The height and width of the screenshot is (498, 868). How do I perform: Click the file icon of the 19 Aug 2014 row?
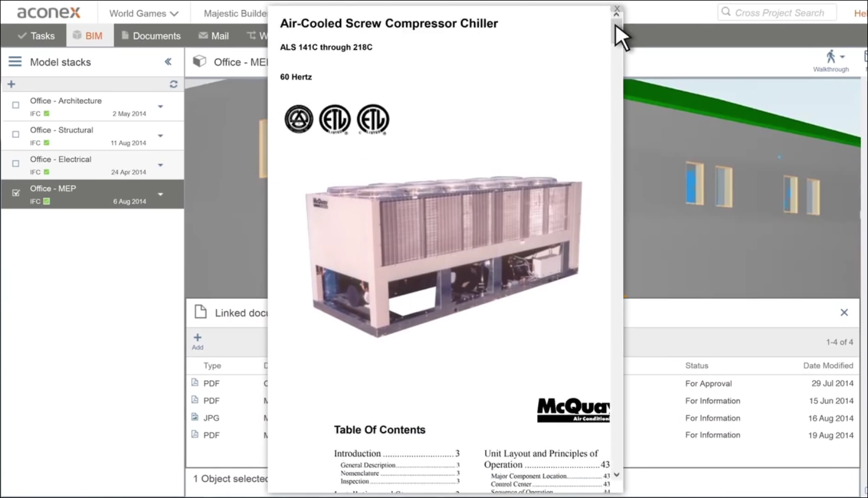point(195,434)
